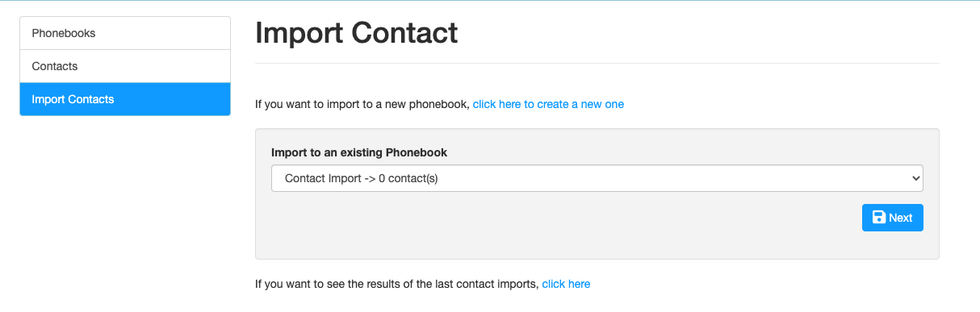Click the text 'If you want to import to a new phonebook'
980x312 pixels.
(x=361, y=104)
